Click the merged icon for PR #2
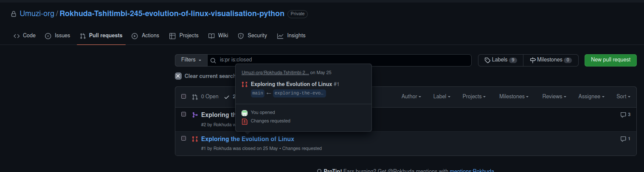The image size is (644, 172). click(195, 115)
